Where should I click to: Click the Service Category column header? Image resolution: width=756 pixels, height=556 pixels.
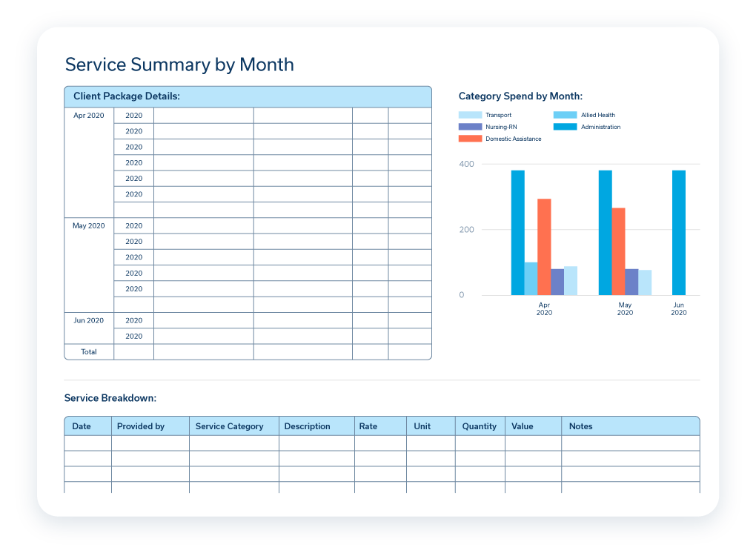[x=229, y=426]
